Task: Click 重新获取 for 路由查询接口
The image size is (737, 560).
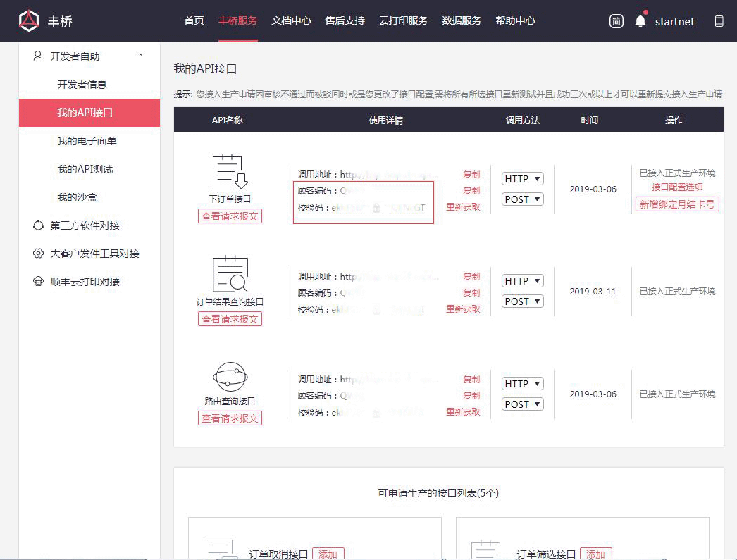Action: pyautogui.click(x=463, y=412)
